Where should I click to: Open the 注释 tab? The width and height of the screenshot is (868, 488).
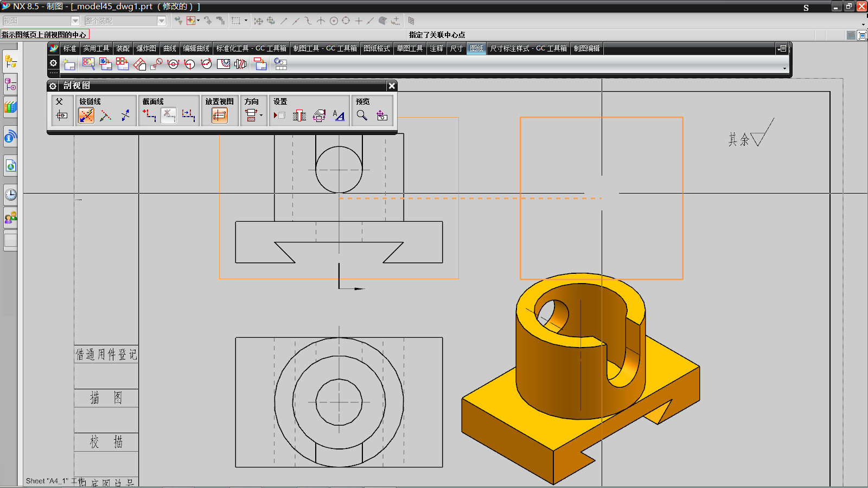pos(437,48)
